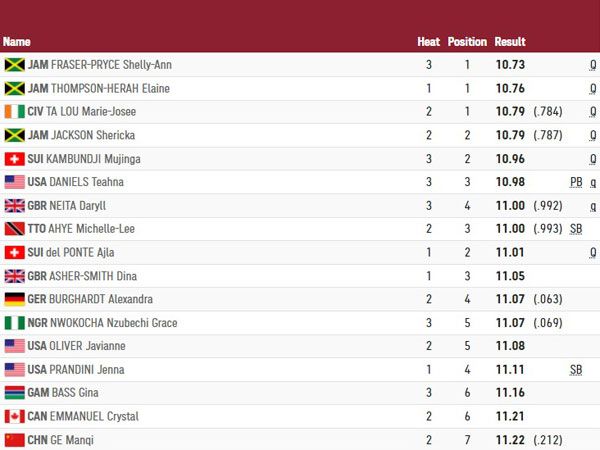The width and height of the screenshot is (600, 450).
Task: Sort by the Name column header
Action: coord(17,42)
